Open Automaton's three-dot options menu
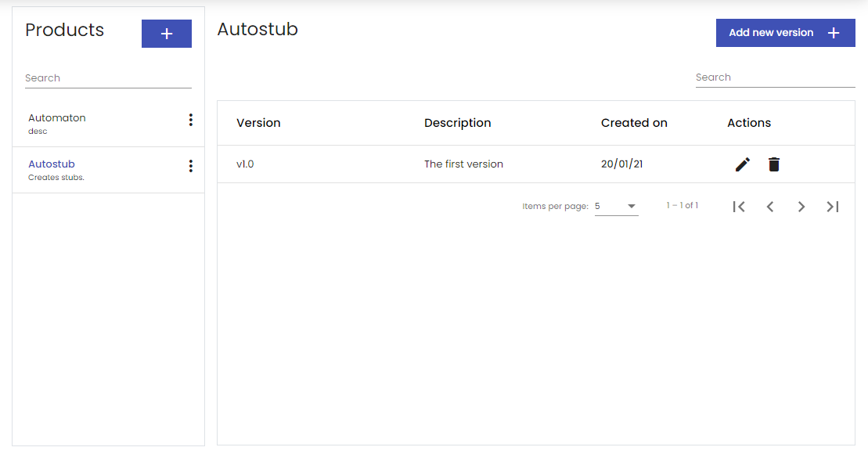 pos(190,120)
